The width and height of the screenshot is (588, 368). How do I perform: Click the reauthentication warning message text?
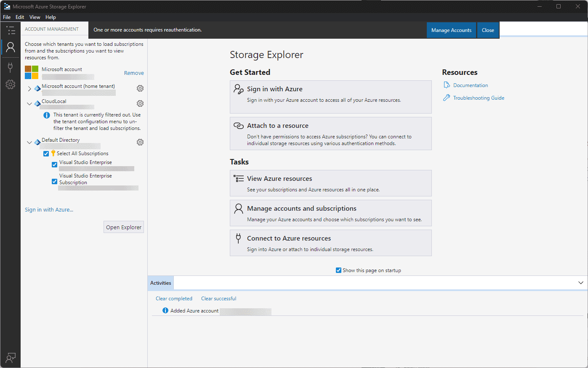[147, 30]
